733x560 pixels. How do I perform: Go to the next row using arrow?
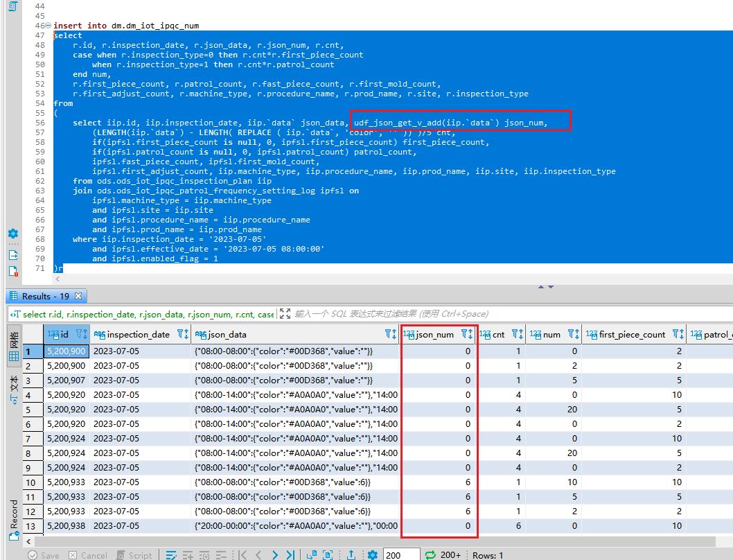(x=275, y=554)
